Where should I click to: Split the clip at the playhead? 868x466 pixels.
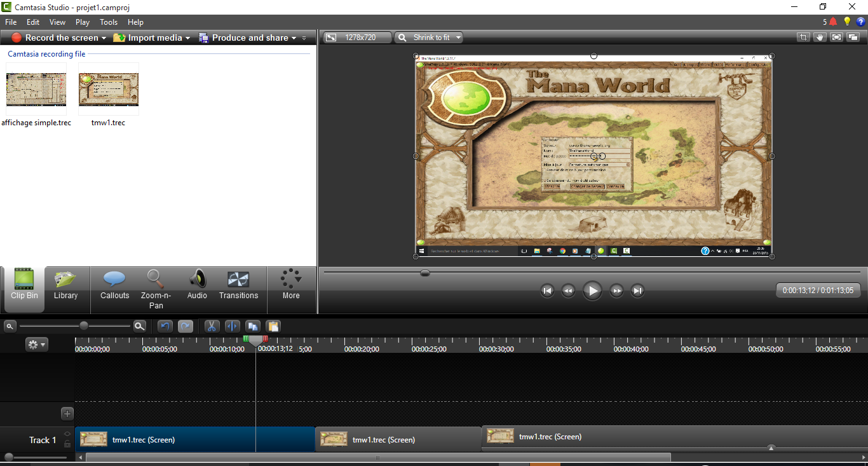click(233, 326)
